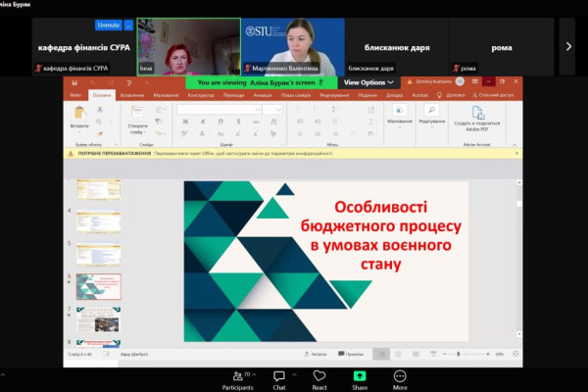The height and width of the screenshot is (392, 588).
Task: Show next participants with right arrow
Action: (x=568, y=46)
